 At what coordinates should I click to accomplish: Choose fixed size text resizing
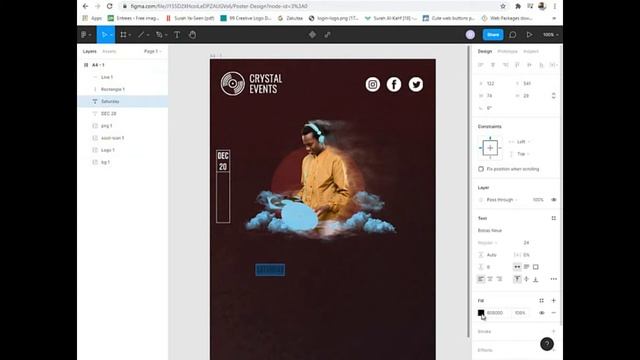[536, 267]
